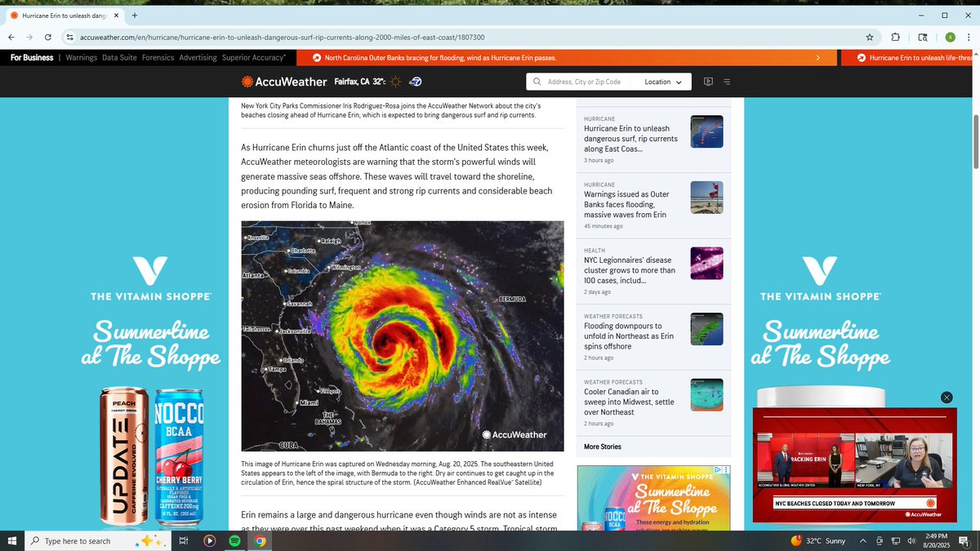980x551 pixels.
Task: Open the NYC Legionnaires' disease article
Action: point(630,270)
